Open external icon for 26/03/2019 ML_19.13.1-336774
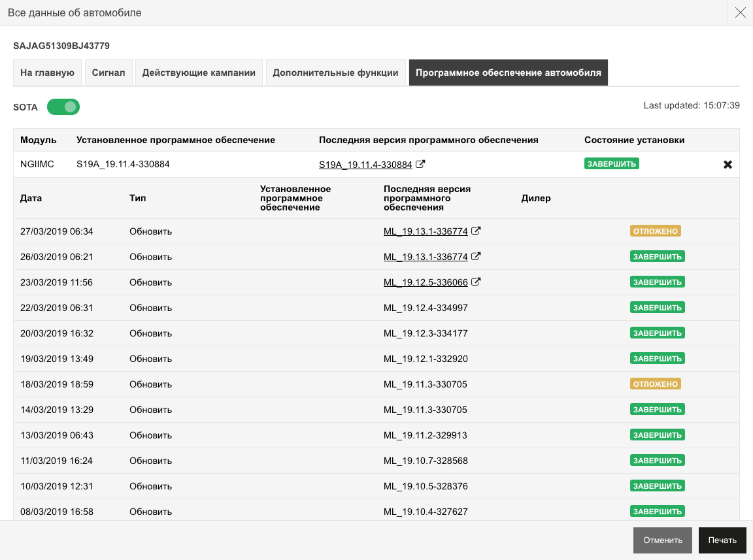The height and width of the screenshot is (560, 753). pos(475,256)
